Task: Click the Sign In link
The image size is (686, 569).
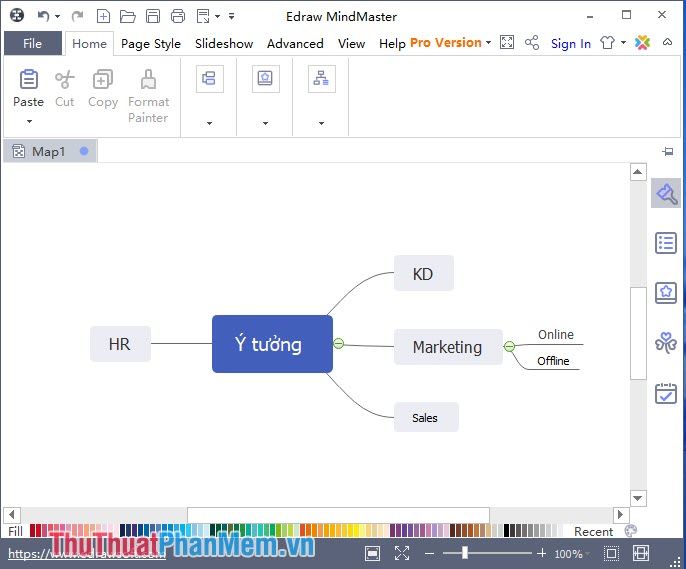Action: pyautogui.click(x=570, y=43)
